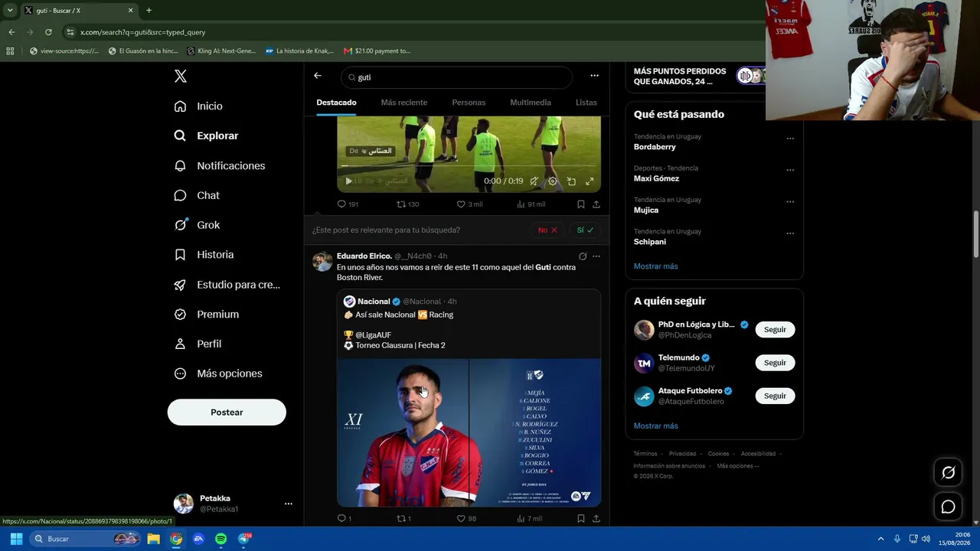Open the Nacional lineup image

pos(469,433)
